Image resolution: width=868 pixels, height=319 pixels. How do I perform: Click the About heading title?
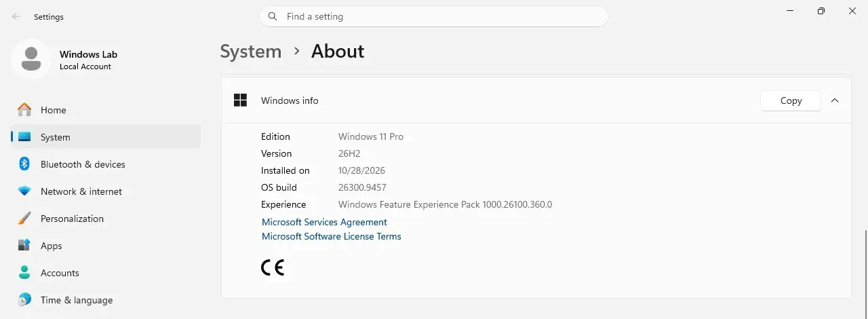pyautogui.click(x=338, y=52)
